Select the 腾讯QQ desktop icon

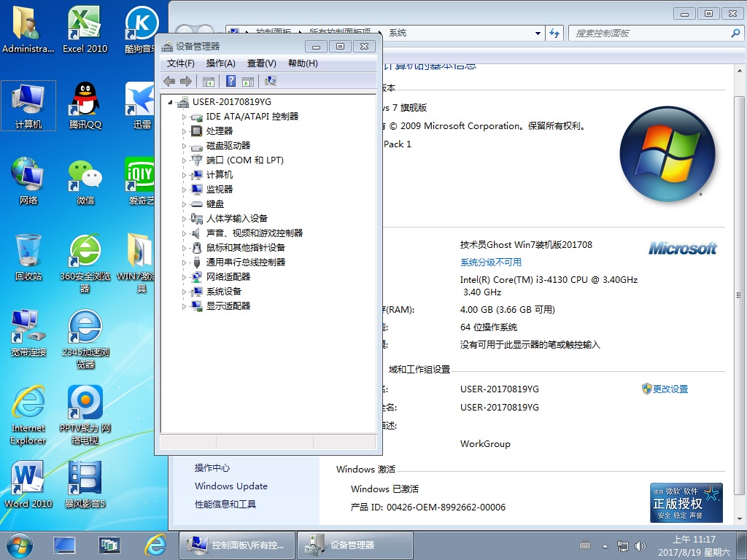pyautogui.click(x=85, y=106)
